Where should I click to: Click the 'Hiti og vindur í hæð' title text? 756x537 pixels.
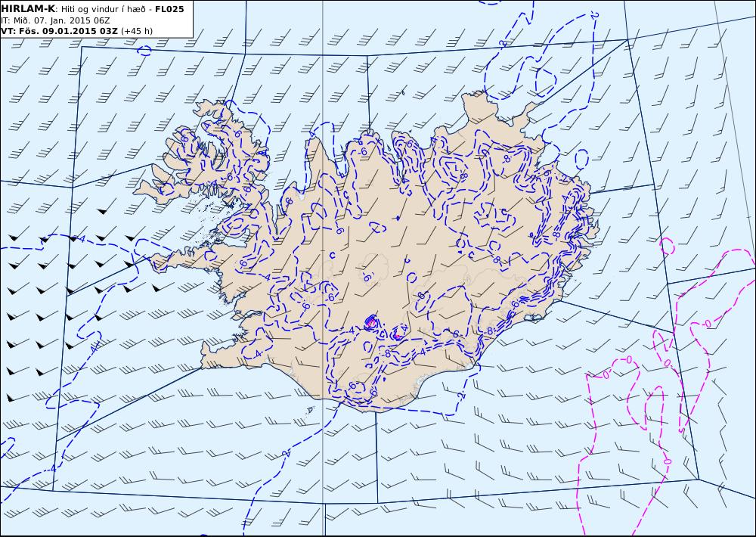103,10
